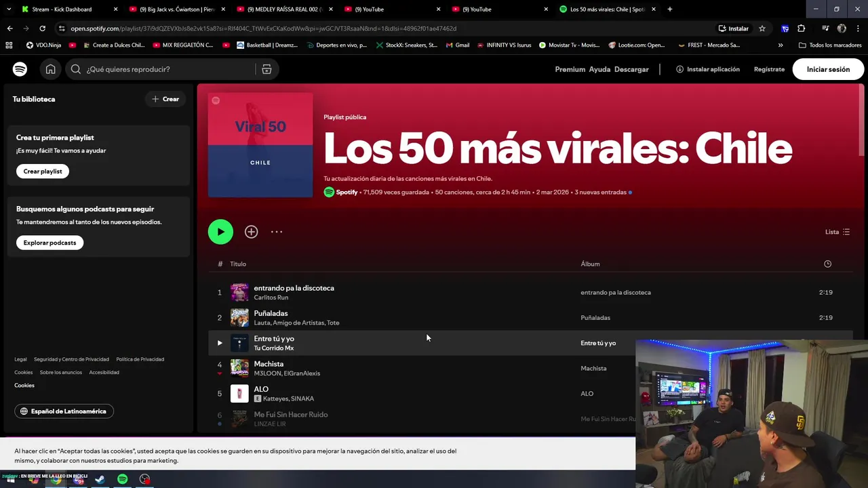This screenshot has height=488, width=868.
Task: Click browser back arrow
Action: [9, 28]
